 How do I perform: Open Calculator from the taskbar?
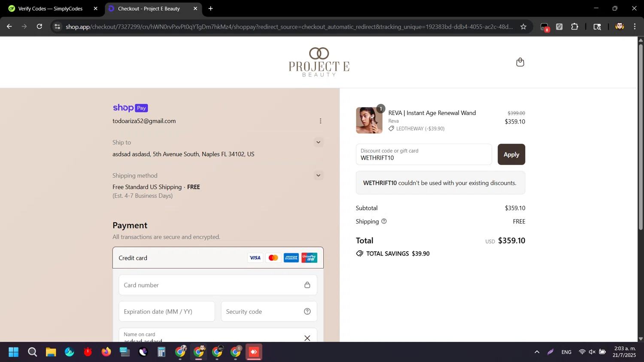[161, 352]
